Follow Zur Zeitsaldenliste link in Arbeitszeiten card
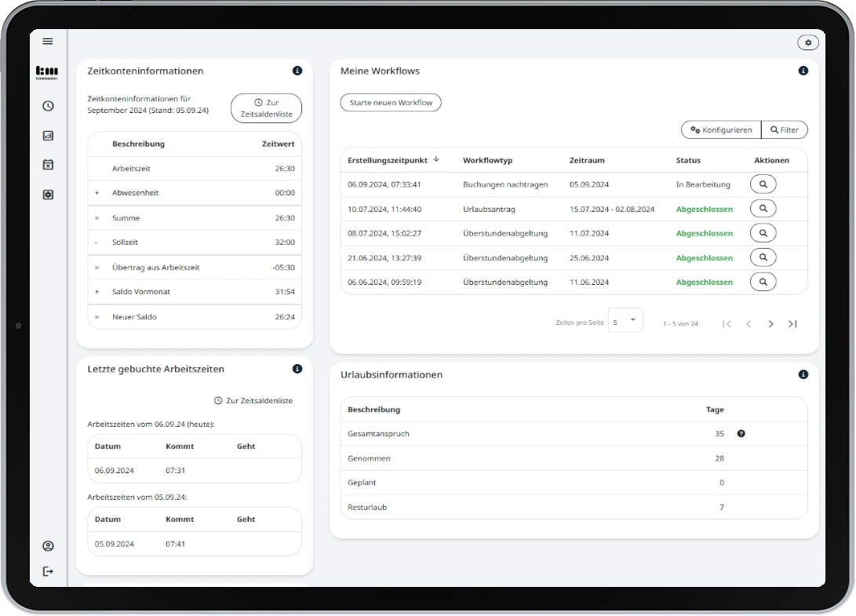 (253, 401)
